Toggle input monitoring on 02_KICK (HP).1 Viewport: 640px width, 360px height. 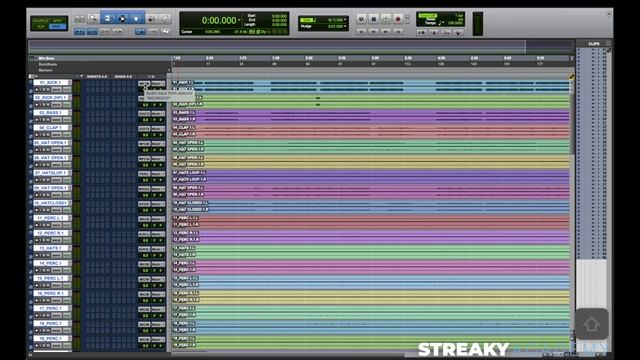tap(40, 104)
